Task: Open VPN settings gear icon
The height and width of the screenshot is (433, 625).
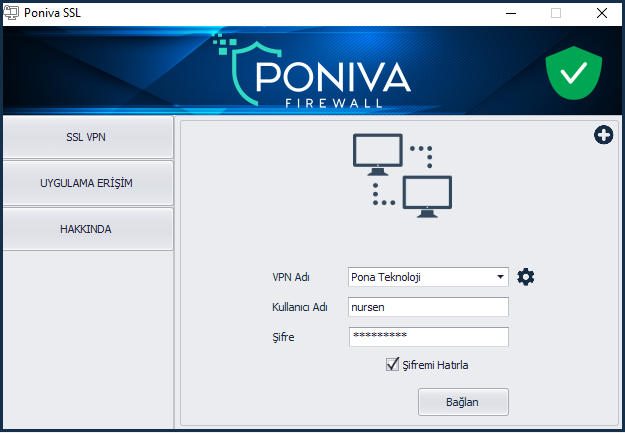Action: click(525, 277)
